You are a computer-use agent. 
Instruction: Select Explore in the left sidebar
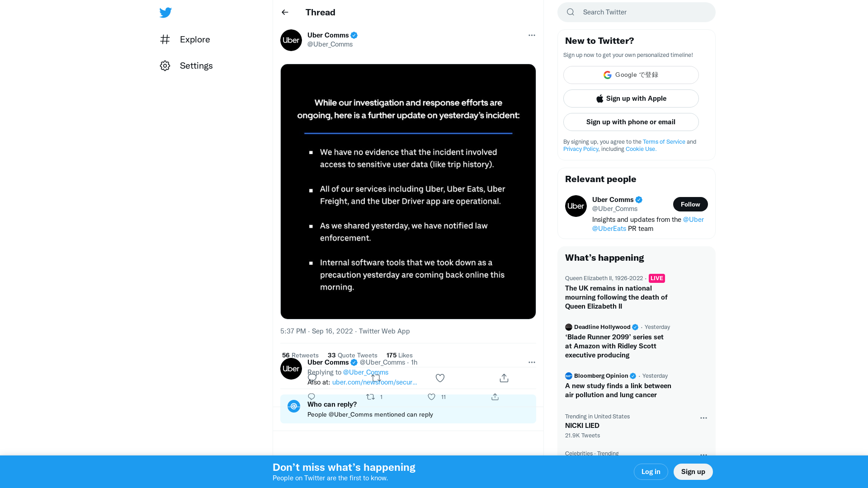[x=194, y=39]
